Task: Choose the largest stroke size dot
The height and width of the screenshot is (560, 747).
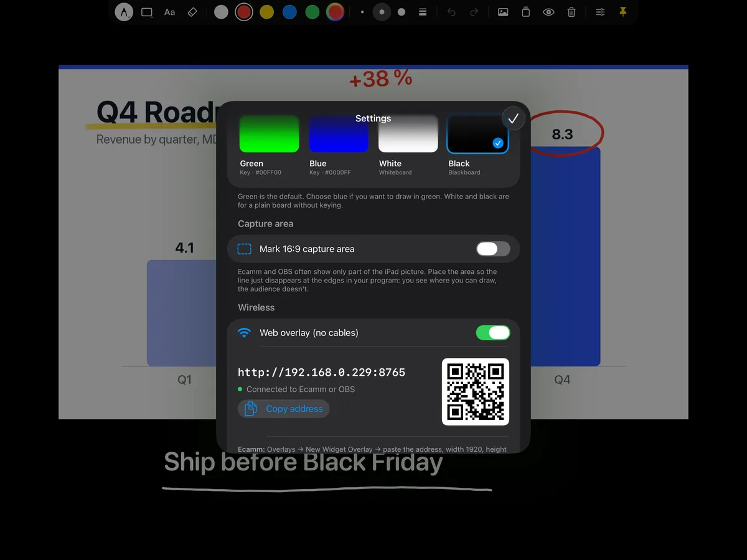Action: click(x=402, y=12)
